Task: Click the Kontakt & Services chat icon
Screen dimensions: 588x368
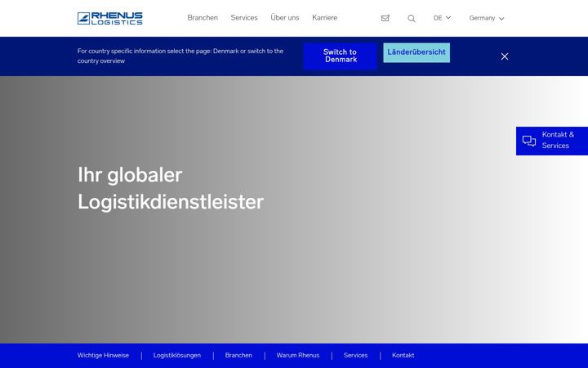Action: [x=529, y=141]
